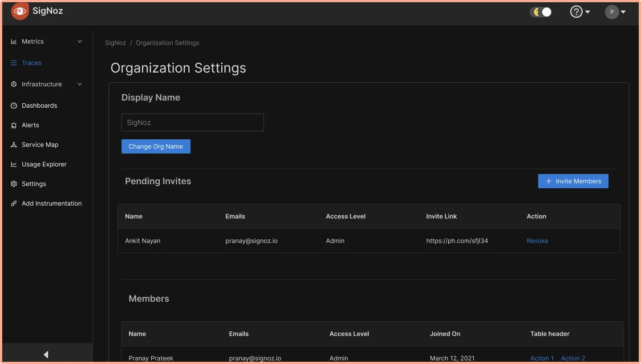The height and width of the screenshot is (364, 641).
Task: Open the user profile avatar dropdown
Action: click(615, 12)
